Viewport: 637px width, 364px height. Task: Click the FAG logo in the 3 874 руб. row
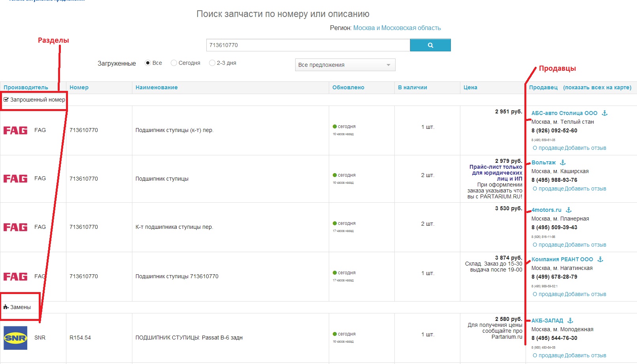15,277
